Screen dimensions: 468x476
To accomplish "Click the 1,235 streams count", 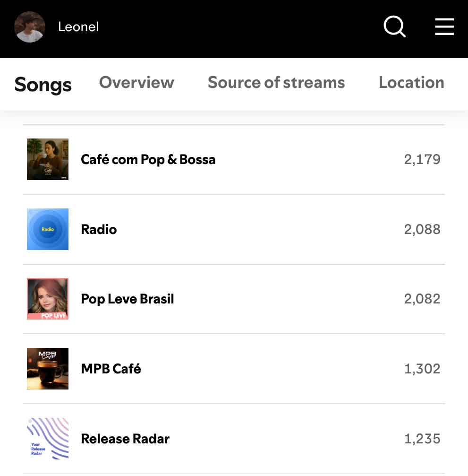I will (422, 439).
